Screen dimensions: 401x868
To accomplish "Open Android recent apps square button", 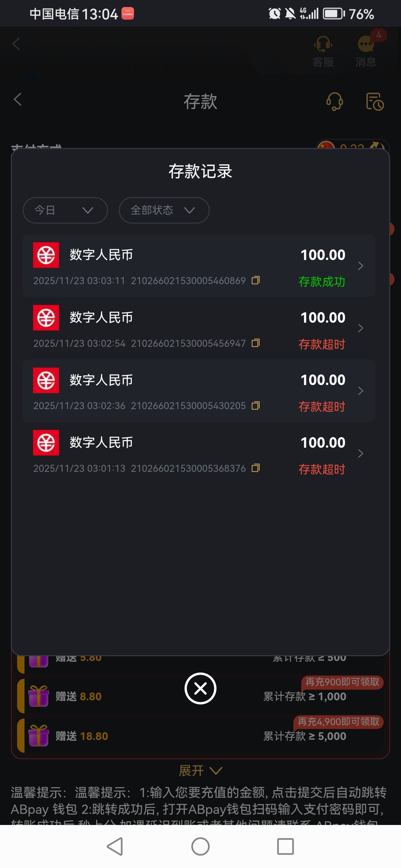I will [285, 846].
